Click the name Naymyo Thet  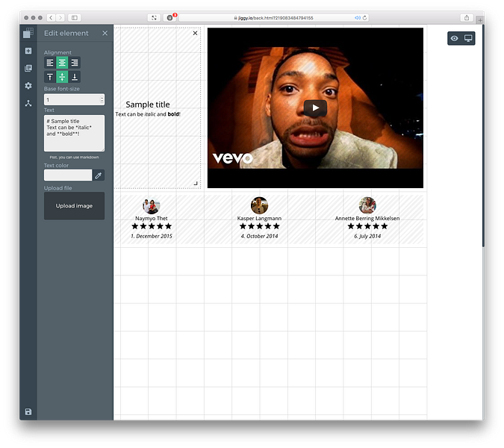152,218
